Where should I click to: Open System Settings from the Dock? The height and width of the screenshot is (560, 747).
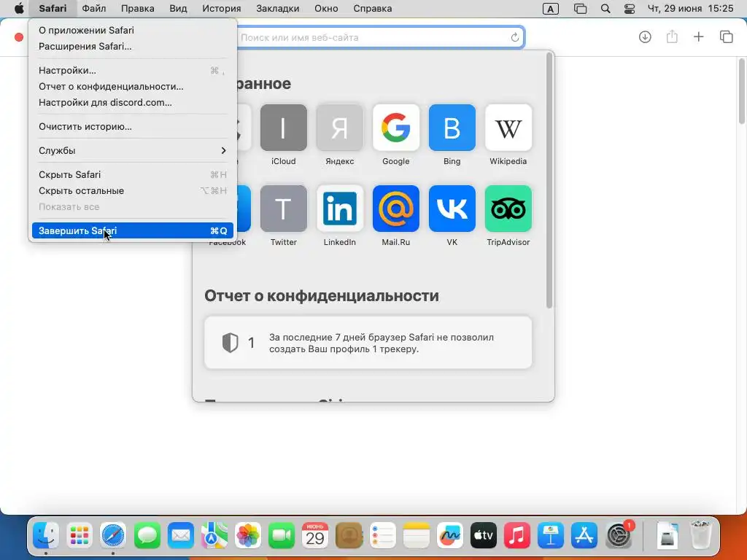point(619,535)
